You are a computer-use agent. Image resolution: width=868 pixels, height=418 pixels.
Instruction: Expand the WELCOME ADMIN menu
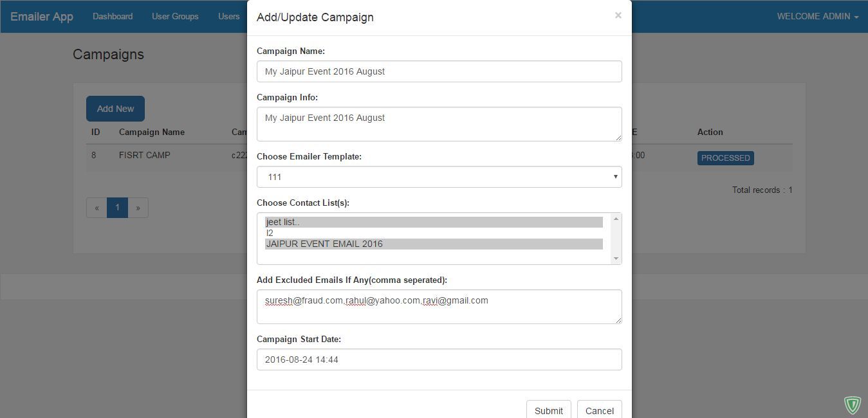(817, 16)
